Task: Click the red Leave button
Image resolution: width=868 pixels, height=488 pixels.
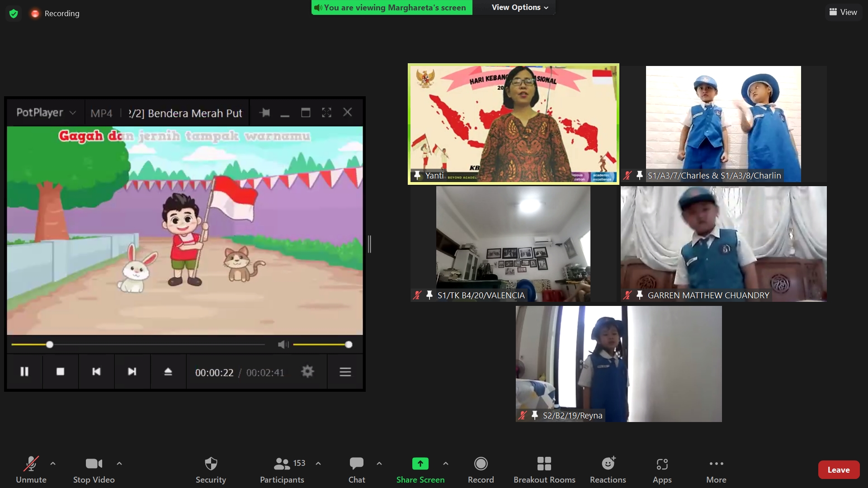Action: [838, 470]
